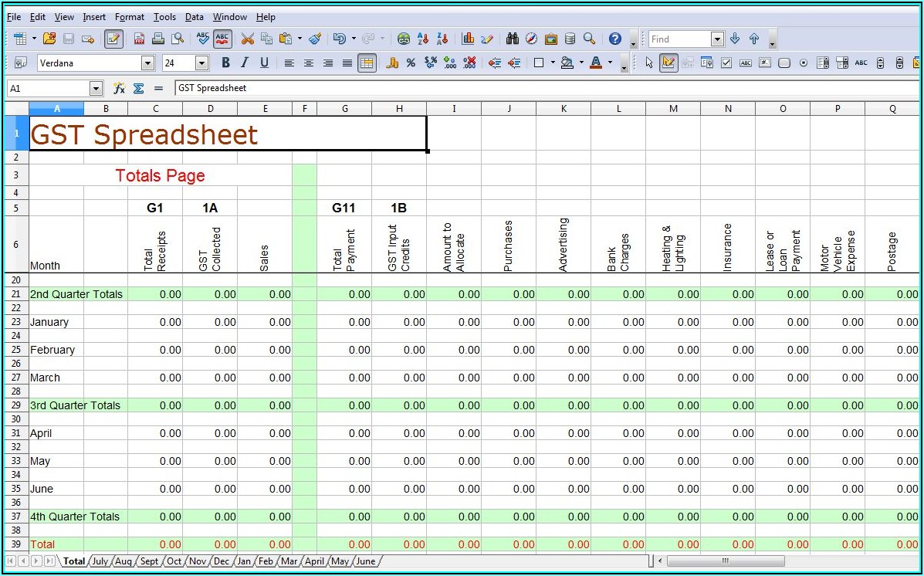Open the Format menu
This screenshot has width=924, height=576.
129,17
